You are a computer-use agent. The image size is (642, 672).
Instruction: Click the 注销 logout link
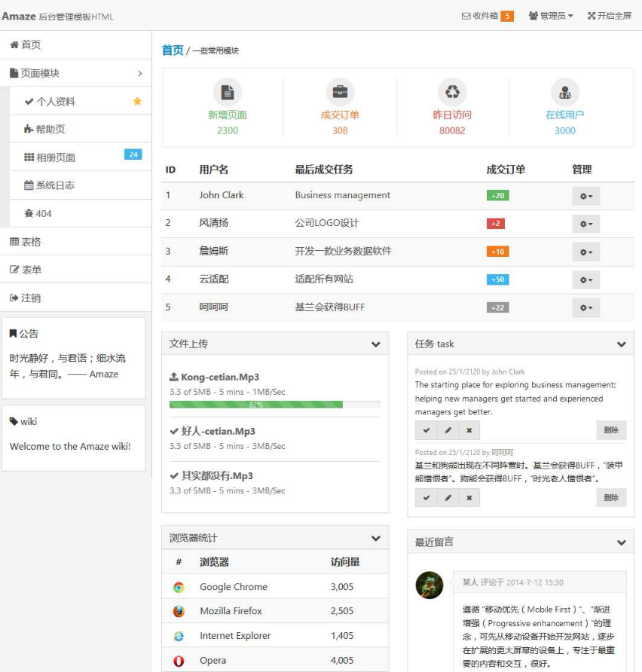(x=27, y=297)
